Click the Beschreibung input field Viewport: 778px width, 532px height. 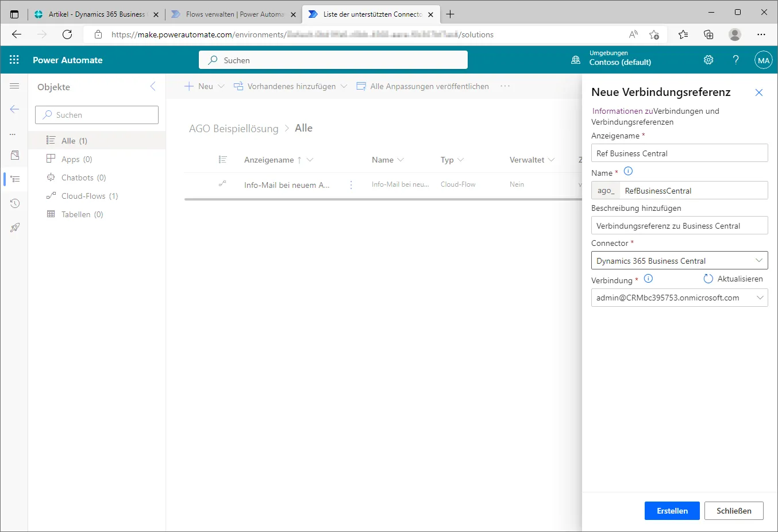pos(679,226)
